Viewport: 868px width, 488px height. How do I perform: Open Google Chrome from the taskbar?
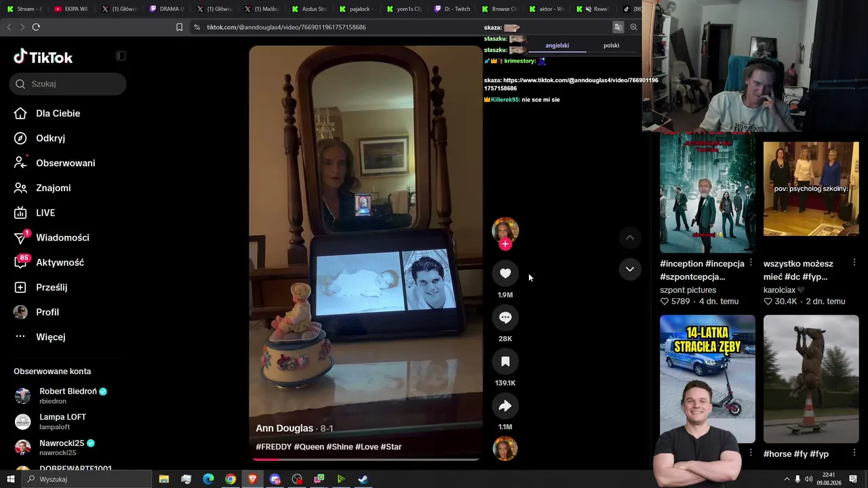pos(231,479)
